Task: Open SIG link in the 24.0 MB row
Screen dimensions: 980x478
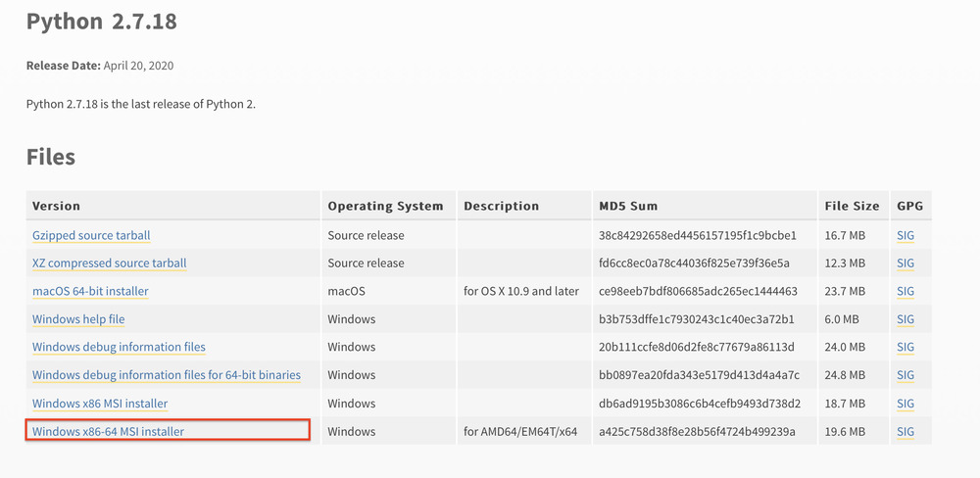Action: pyautogui.click(x=906, y=347)
